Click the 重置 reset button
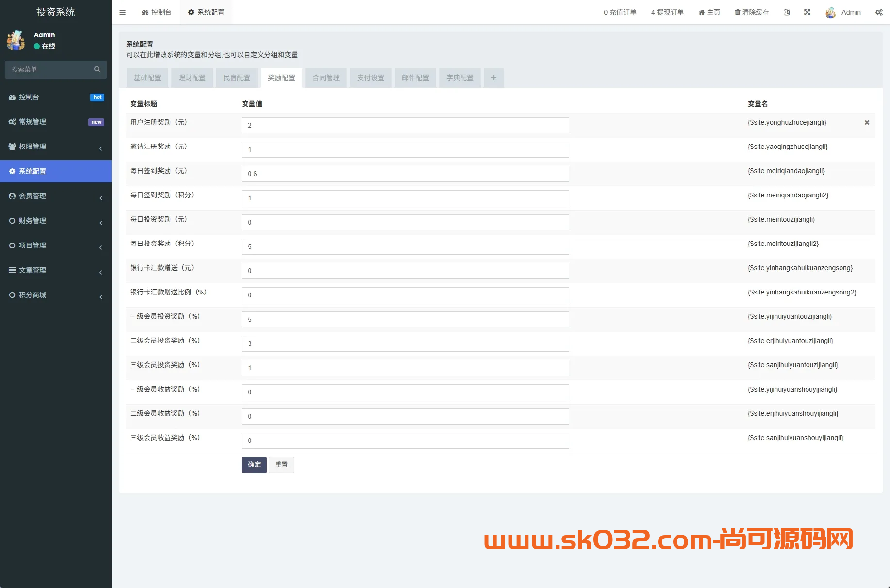This screenshot has width=890, height=588. point(281,464)
